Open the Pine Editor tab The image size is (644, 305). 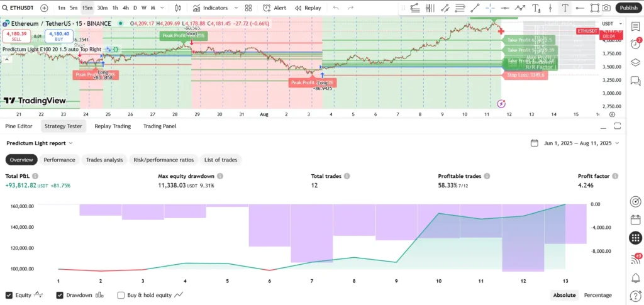coord(19,126)
